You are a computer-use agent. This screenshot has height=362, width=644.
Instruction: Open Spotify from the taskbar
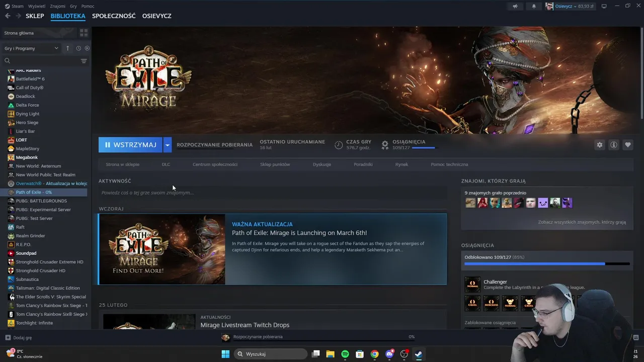345,354
